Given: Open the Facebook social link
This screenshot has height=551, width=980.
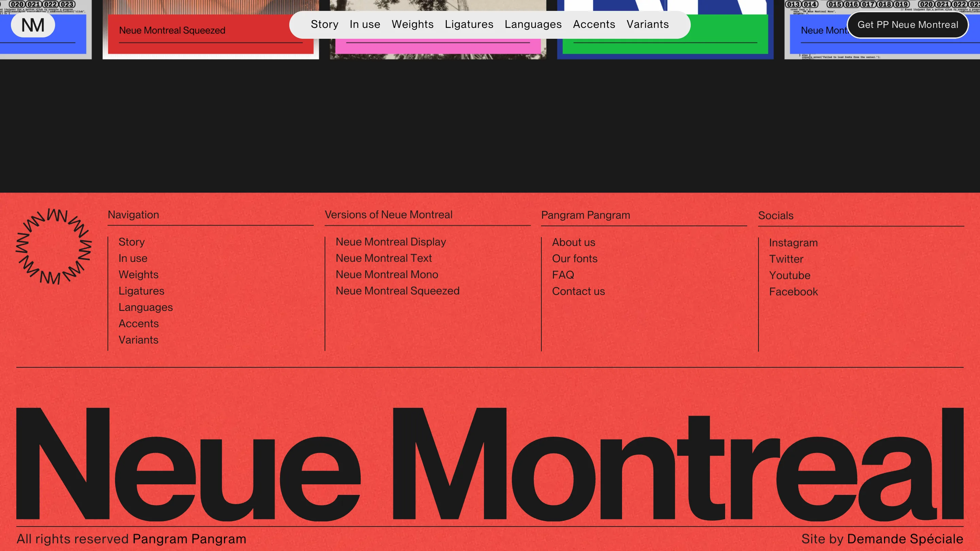Looking at the screenshot, I should 794,292.
